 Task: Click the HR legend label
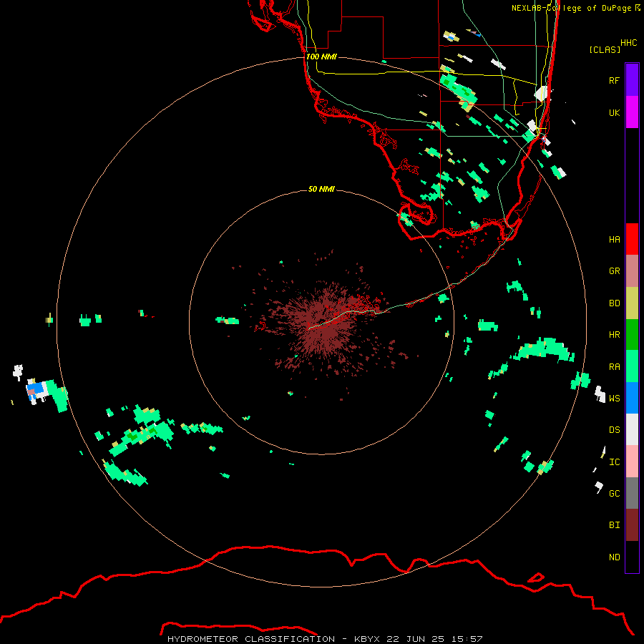coord(614,335)
